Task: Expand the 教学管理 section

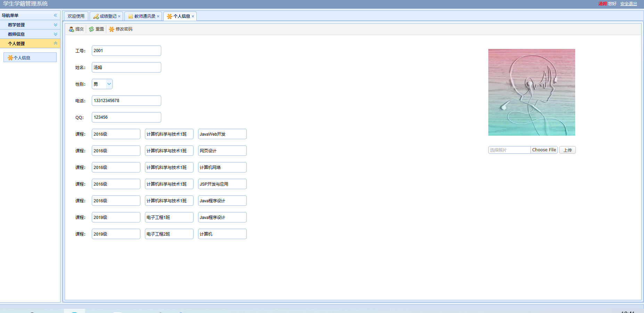Action: pyautogui.click(x=55, y=25)
